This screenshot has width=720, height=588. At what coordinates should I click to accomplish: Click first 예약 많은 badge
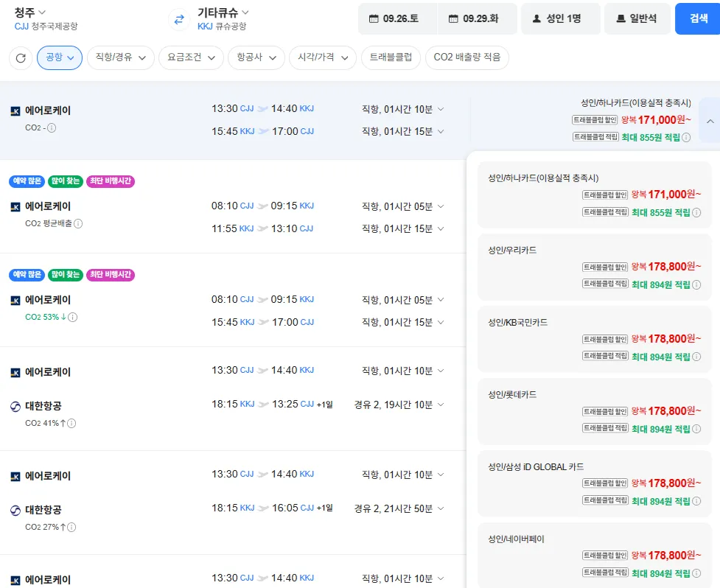pyautogui.click(x=27, y=181)
